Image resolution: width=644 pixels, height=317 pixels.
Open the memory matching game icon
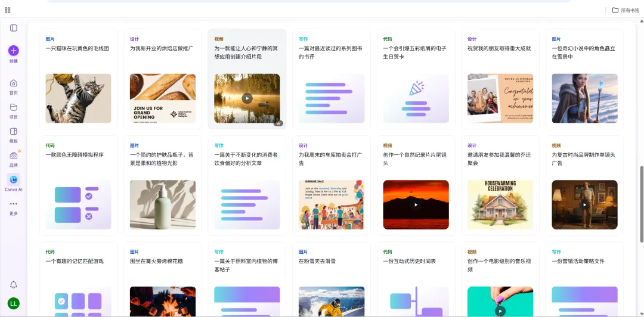[x=79, y=302]
